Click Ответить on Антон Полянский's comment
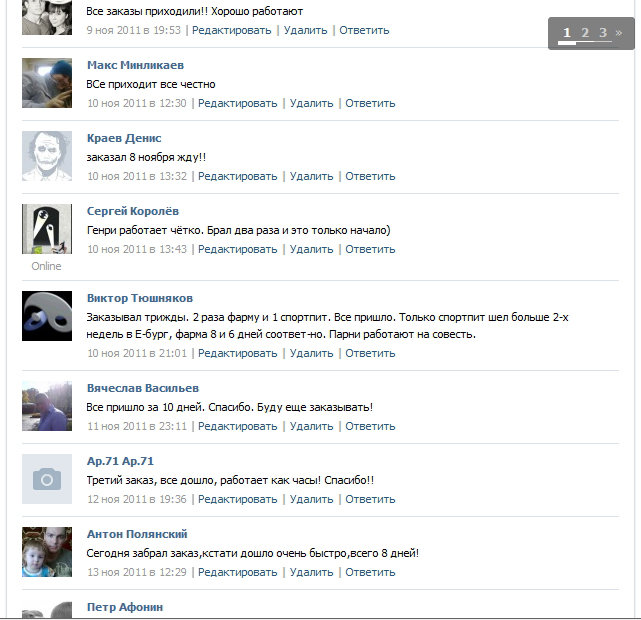641x620 pixels. click(370, 572)
